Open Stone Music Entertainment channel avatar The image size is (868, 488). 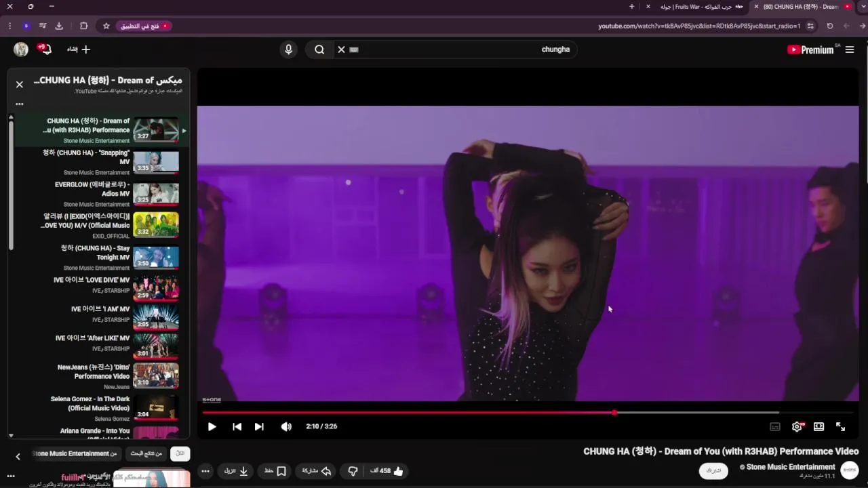coord(849,470)
